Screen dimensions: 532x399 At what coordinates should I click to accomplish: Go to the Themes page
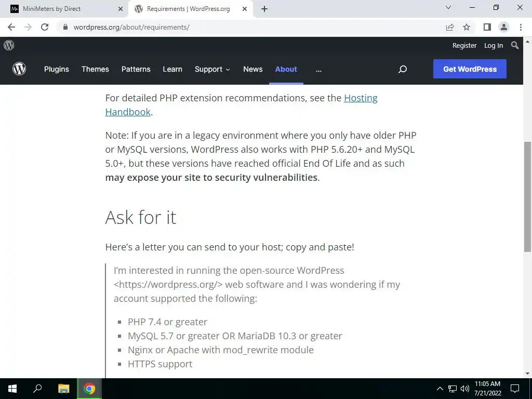[x=95, y=69]
